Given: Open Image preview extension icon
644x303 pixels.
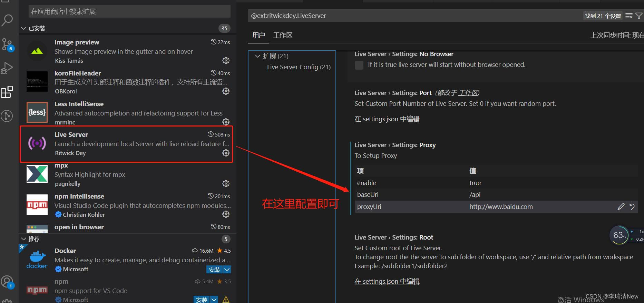Looking at the screenshot, I should click(x=37, y=51).
